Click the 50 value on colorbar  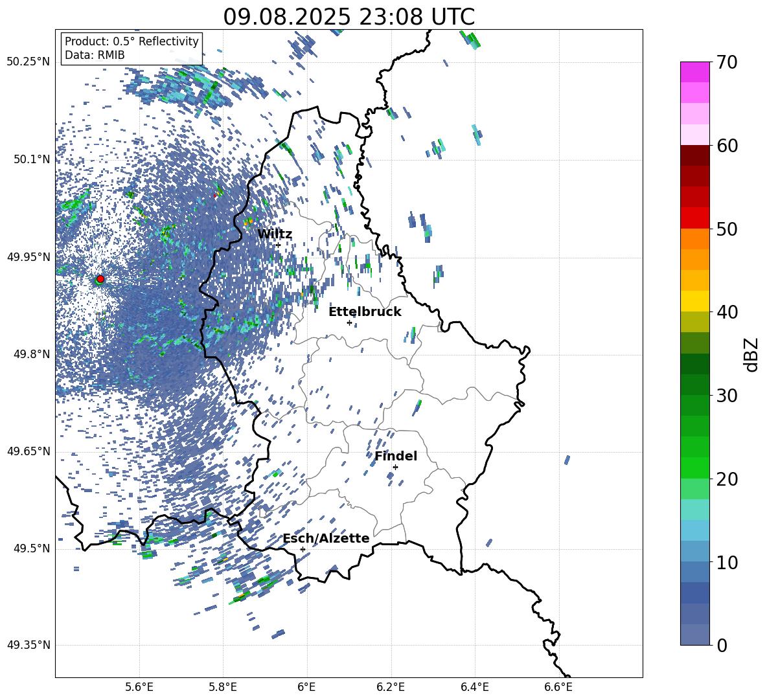(x=727, y=229)
